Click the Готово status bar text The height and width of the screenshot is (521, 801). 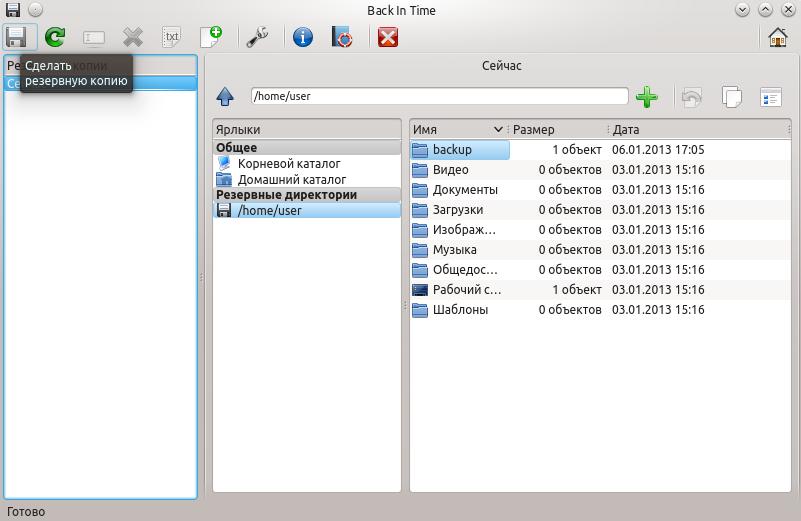tap(26, 511)
